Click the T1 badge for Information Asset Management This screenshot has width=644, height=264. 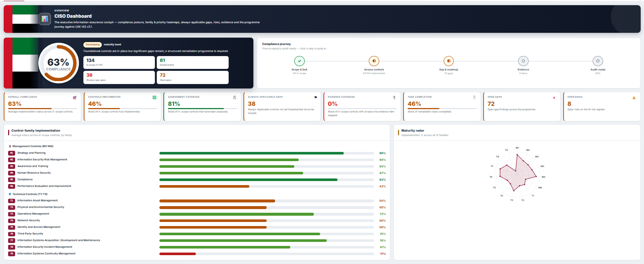11,201
